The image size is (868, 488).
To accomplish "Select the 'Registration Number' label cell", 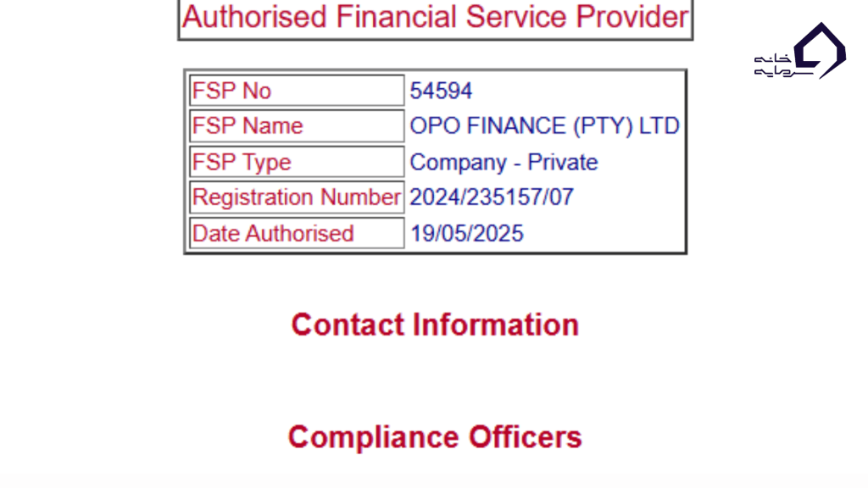I will coord(297,197).
